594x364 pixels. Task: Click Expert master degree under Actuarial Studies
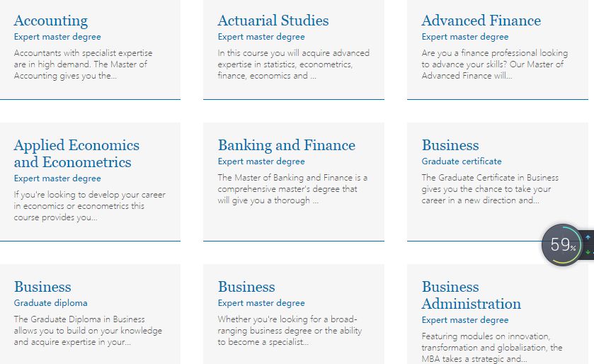[261, 37]
